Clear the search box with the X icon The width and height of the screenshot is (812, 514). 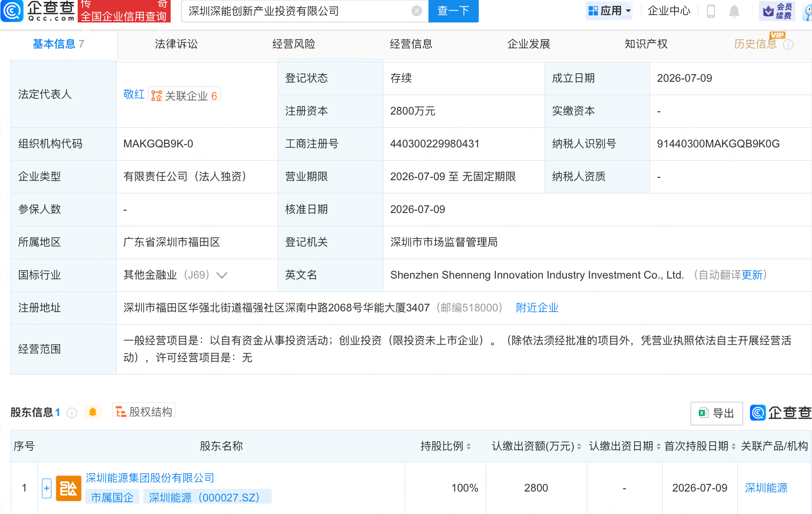tap(417, 11)
